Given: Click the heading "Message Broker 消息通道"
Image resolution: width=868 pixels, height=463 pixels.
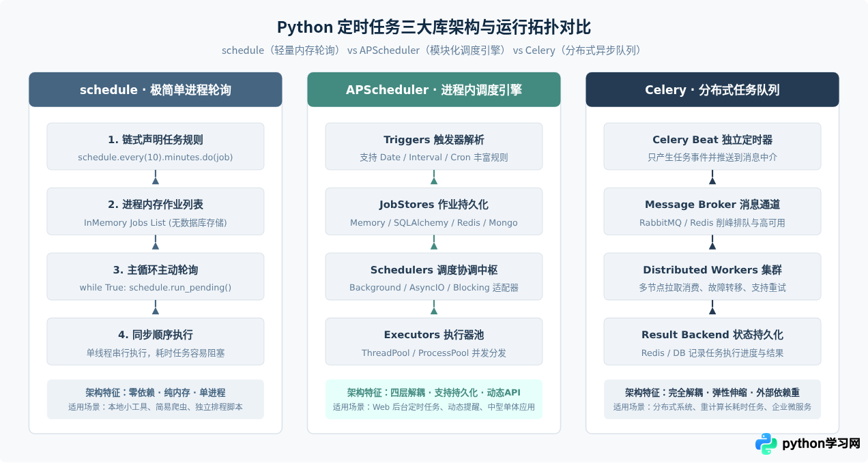Looking at the screenshot, I should click(x=712, y=205).
